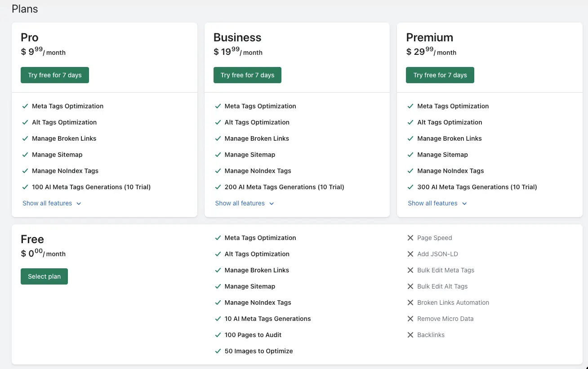Click X icon beside Add JSON-LD
Screen dimensions: 588x369
pos(410,254)
